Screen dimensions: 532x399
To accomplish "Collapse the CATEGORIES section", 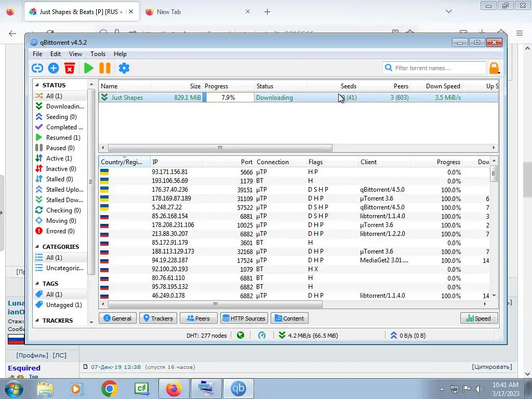I will click(37, 247).
